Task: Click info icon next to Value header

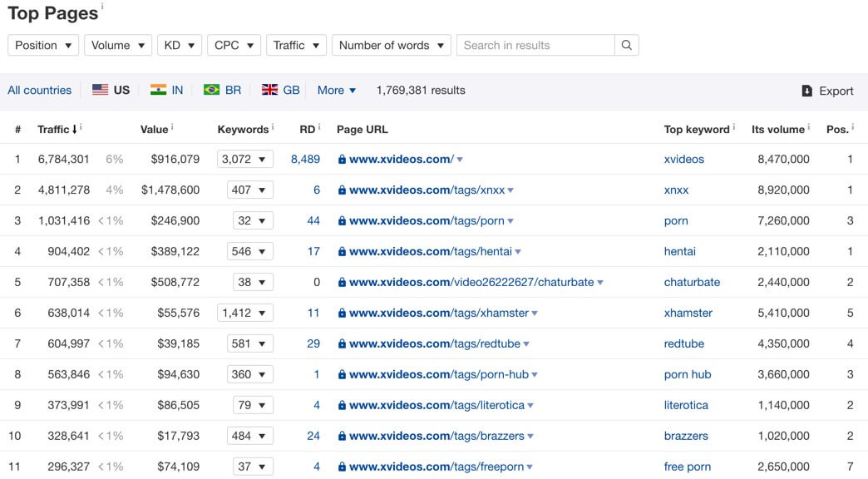Action: [x=172, y=126]
